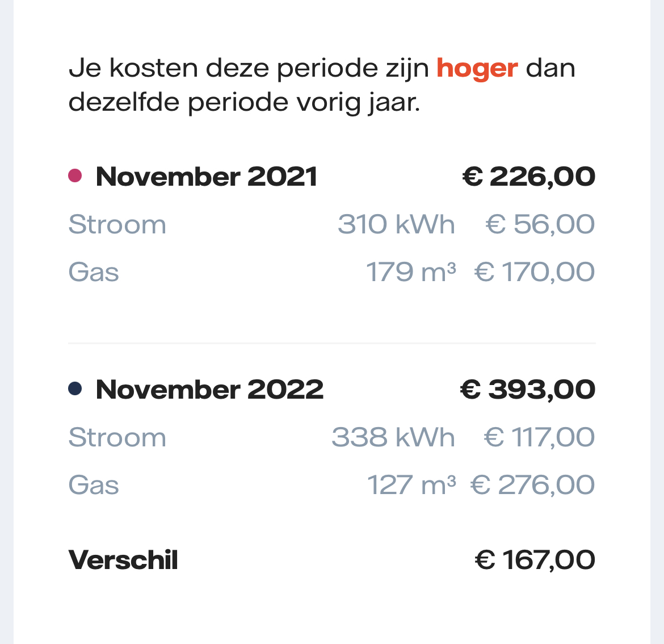Click the 127 m³ gas usage
This screenshot has width=664, height=644.
tap(411, 485)
